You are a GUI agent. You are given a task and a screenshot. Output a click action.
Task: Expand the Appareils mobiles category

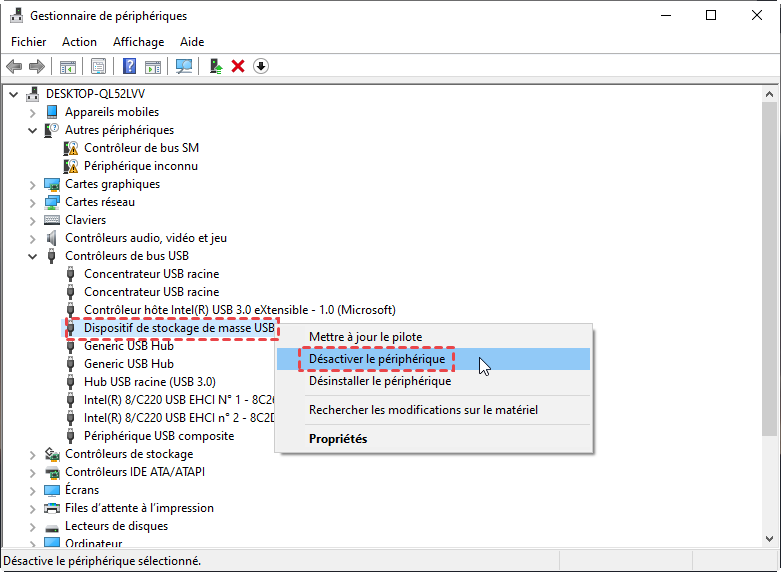point(33,113)
